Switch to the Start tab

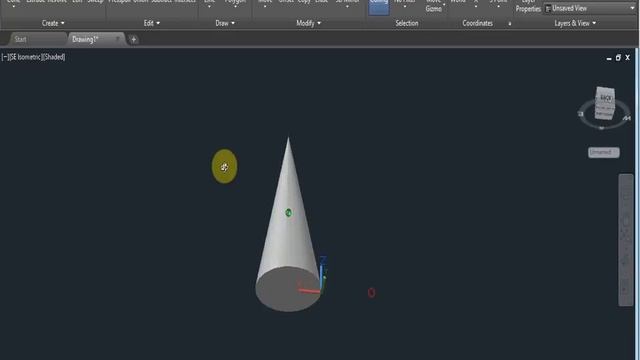point(20,40)
